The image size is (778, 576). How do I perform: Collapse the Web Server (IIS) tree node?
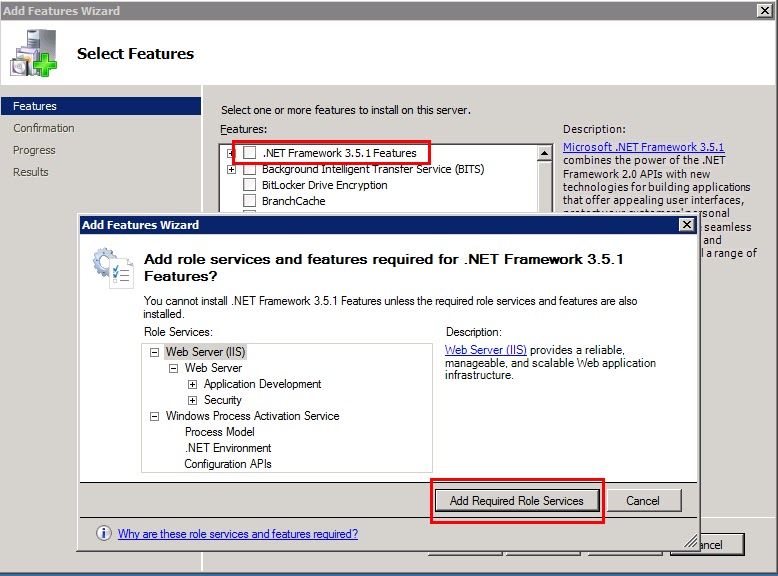155,352
